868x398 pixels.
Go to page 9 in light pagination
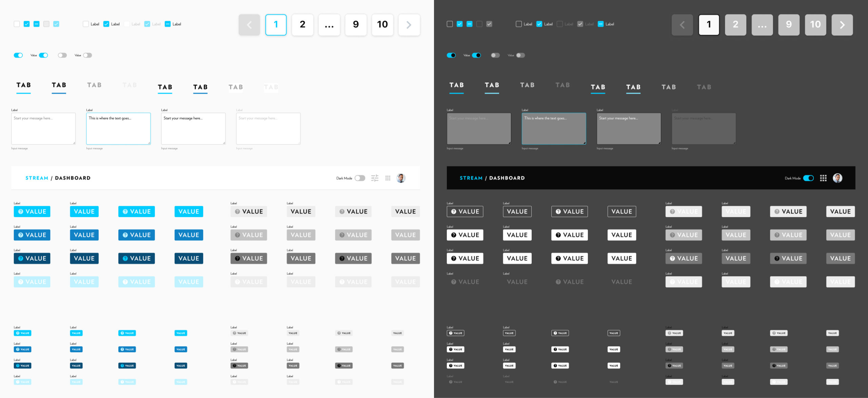click(x=356, y=25)
